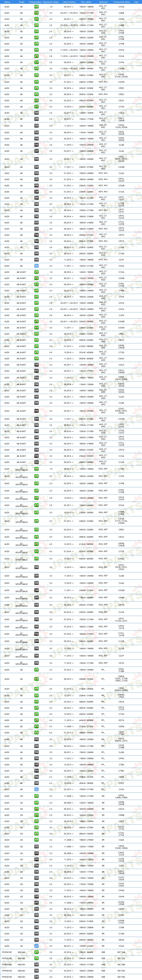Click the 3.2 displacement cell in Q5 row
The height and width of the screenshot is (980, 142).
click(x=51, y=840)
